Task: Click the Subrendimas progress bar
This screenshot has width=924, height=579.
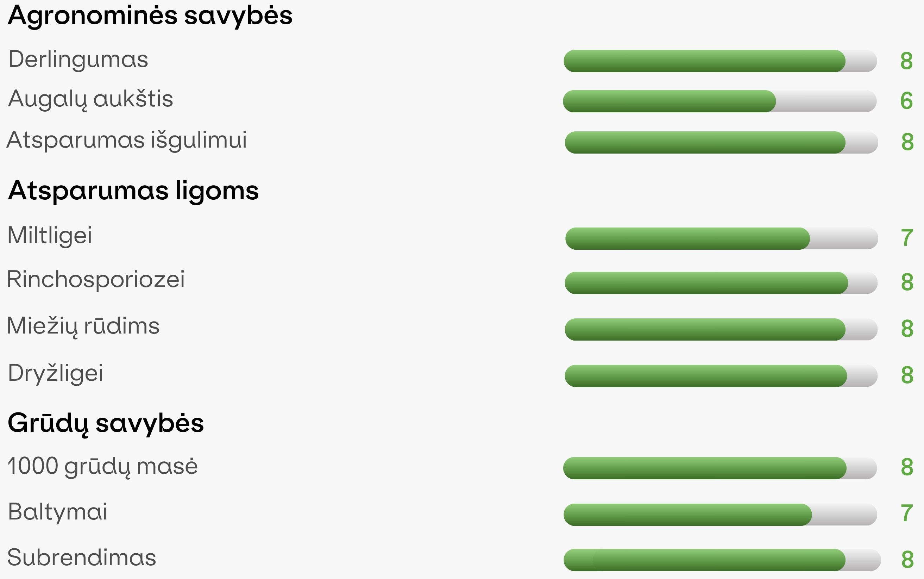Action: (722, 560)
